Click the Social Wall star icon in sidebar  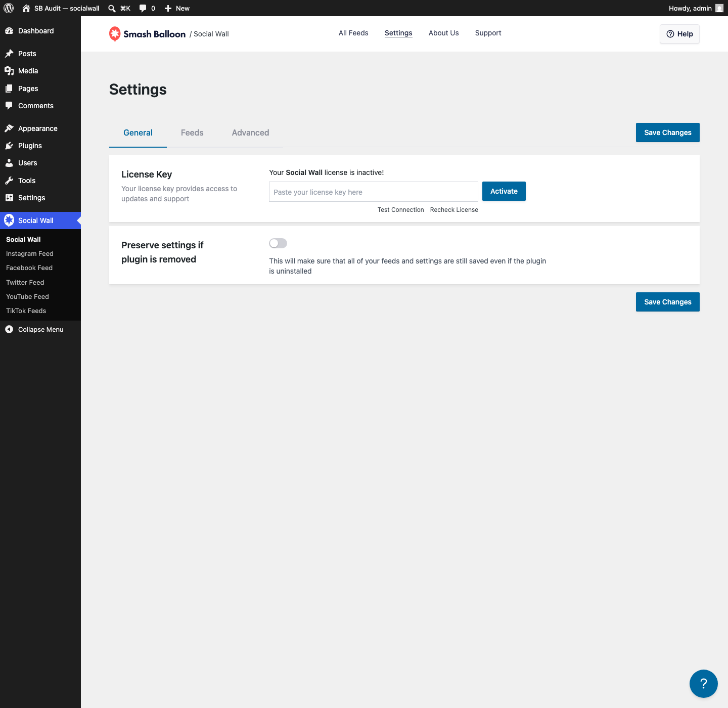pyautogui.click(x=9, y=220)
